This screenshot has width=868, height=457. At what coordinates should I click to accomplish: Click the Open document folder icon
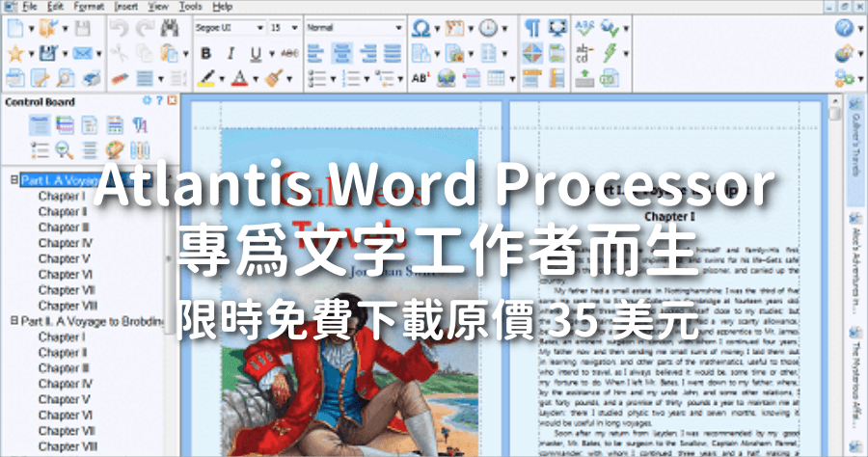(x=48, y=28)
